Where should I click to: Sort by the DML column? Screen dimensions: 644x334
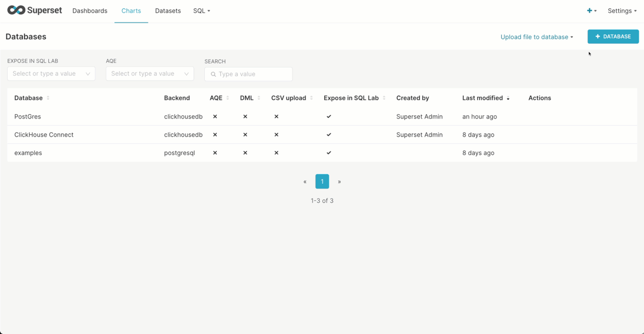click(x=250, y=98)
